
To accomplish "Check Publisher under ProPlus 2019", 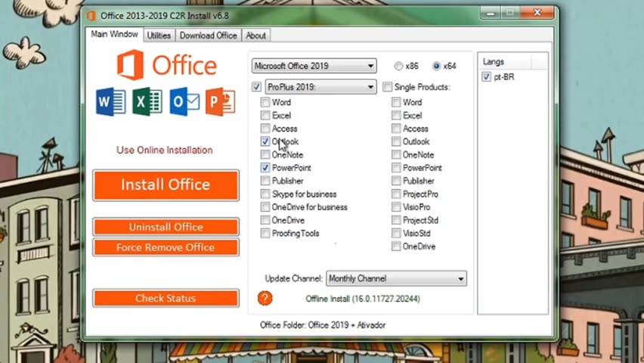I will click(265, 181).
